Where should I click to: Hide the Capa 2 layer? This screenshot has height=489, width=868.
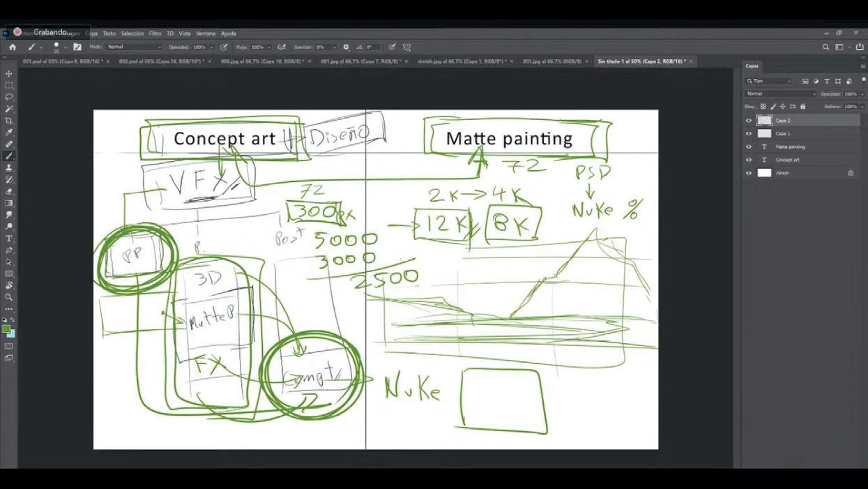(x=749, y=121)
